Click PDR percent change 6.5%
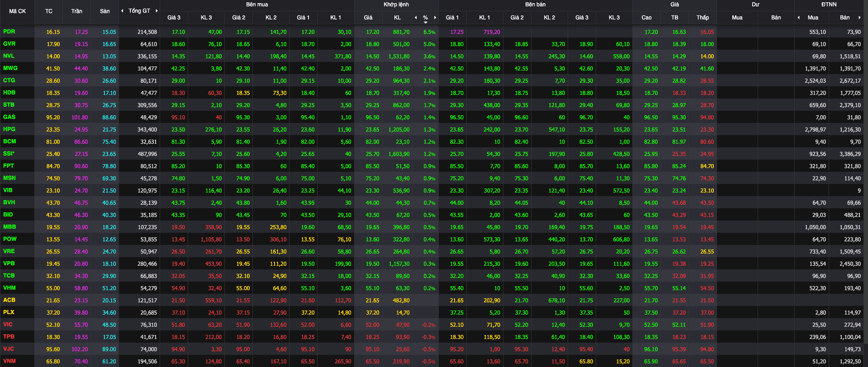The height and width of the screenshot is (367, 868). 429,32
